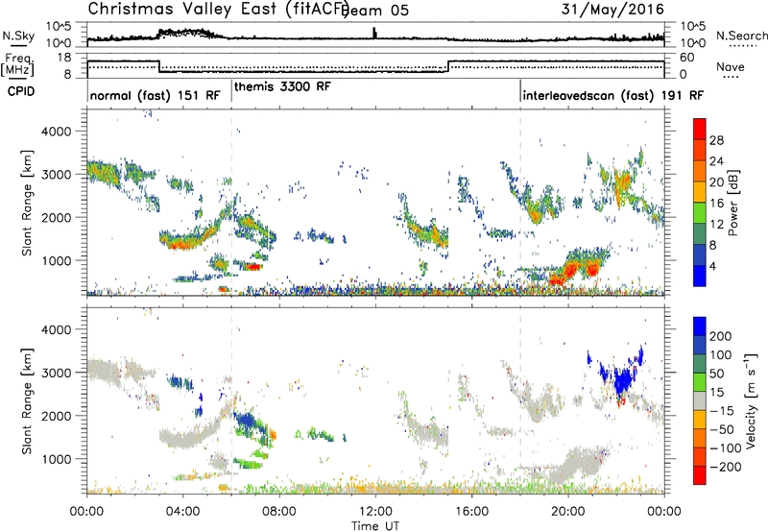Click 'themis 3300 RF' CPID text
This screenshot has height=532, width=768.
(x=282, y=86)
